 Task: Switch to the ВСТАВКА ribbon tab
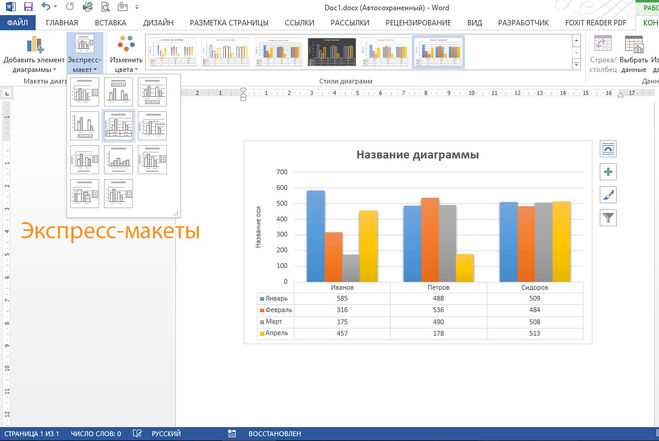pos(111,23)
